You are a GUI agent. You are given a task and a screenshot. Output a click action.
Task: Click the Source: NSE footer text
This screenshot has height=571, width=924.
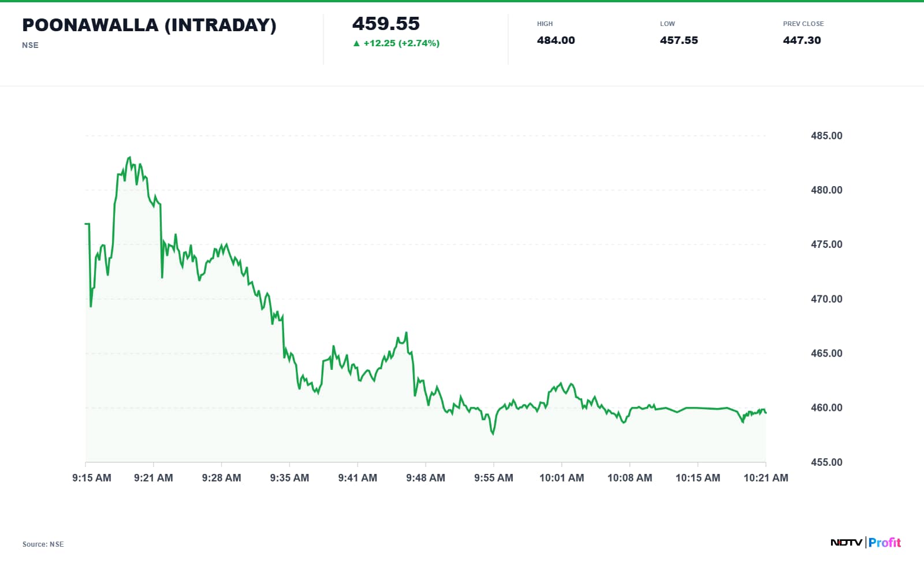(x=43, y=544)
